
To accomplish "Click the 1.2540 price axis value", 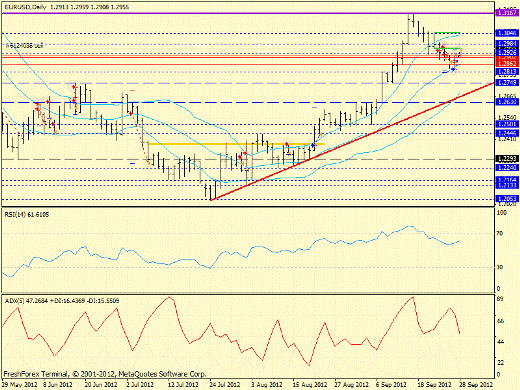I will tap(507, 117).
